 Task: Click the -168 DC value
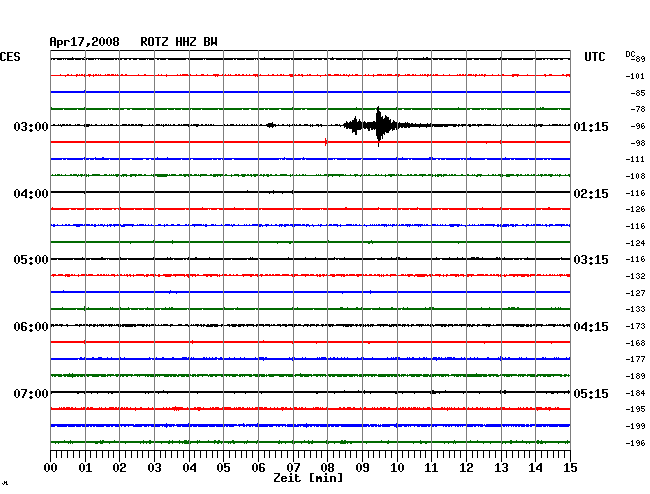(x=635, y=343)
